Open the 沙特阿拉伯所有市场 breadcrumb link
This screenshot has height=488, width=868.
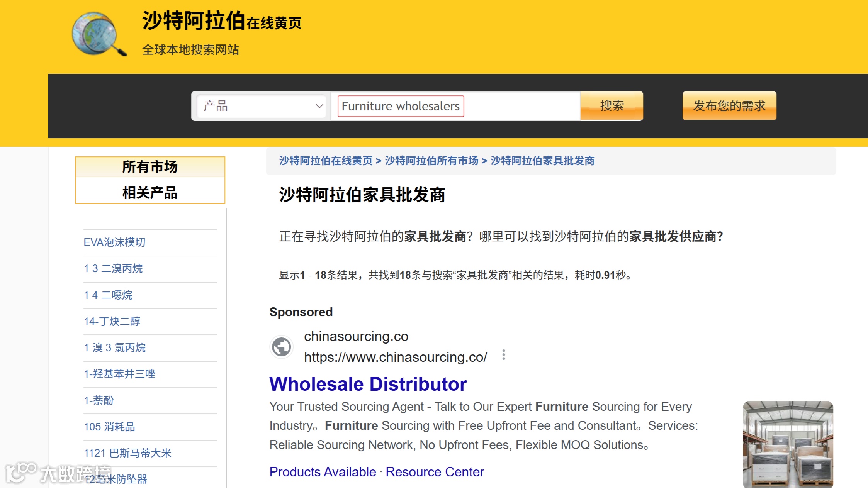[431, 161]
